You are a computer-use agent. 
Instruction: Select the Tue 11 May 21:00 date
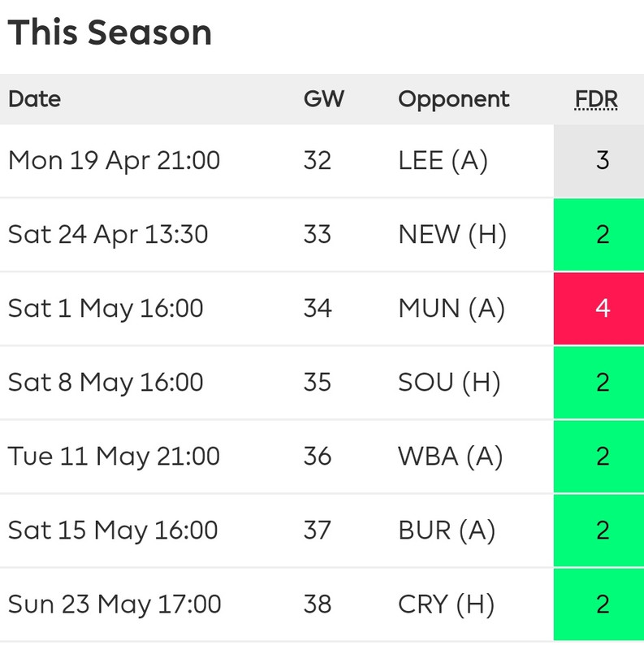point(114,456)
